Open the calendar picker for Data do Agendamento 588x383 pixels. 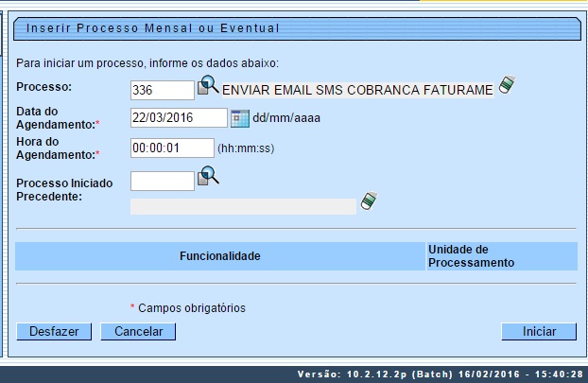(240, 118)
